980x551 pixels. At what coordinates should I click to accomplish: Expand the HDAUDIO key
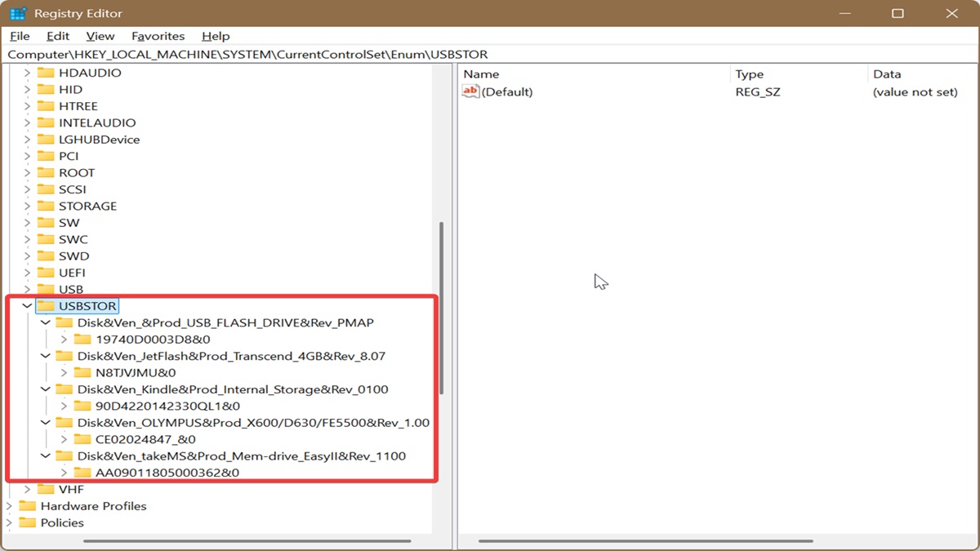tap(27, 73)
